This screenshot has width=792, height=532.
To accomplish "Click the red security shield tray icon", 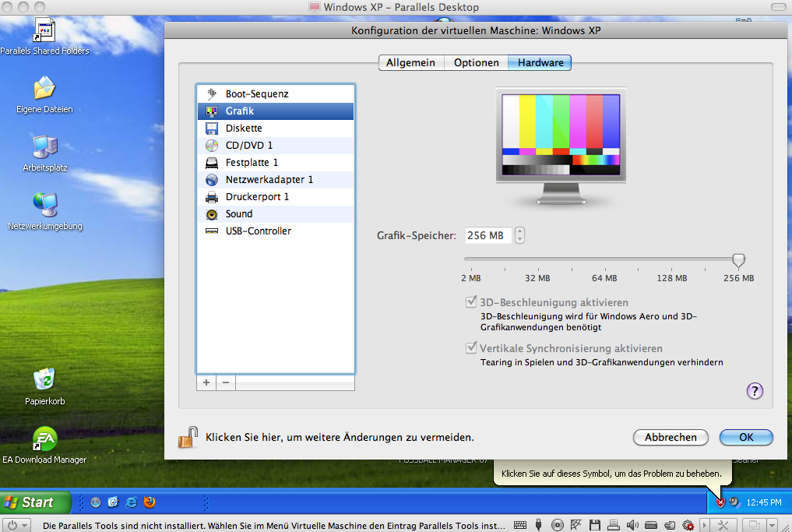I will click(720, 502).
